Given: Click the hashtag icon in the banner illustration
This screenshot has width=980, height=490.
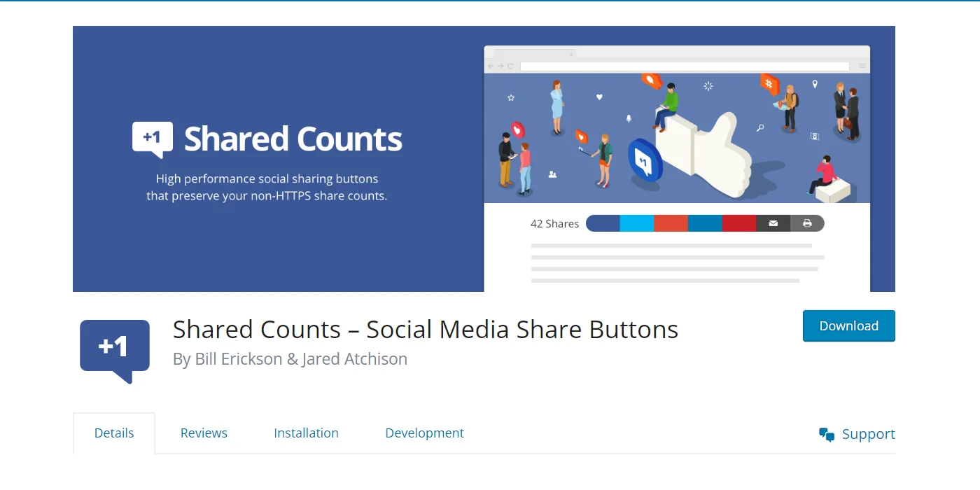Looking at the screenshot, I should [768, 83].
